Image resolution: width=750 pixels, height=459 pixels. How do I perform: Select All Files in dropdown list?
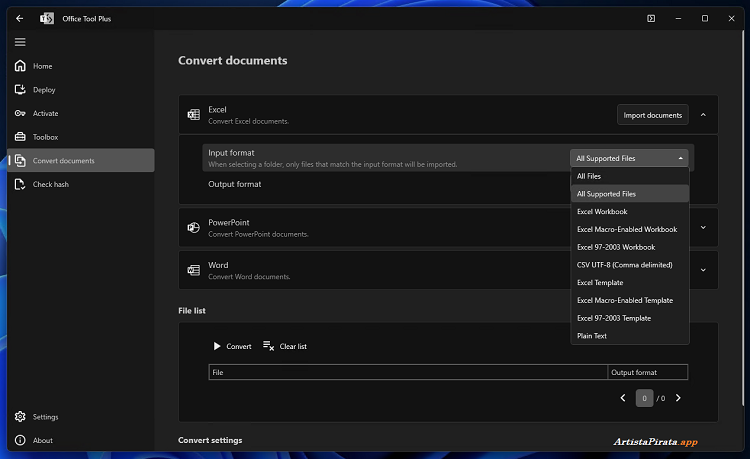630,176
